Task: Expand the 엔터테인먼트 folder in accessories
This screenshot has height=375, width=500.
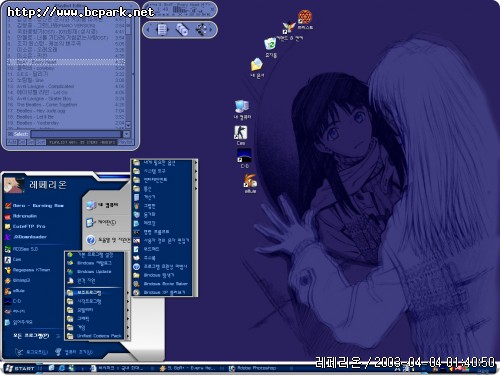Action: 165,180
